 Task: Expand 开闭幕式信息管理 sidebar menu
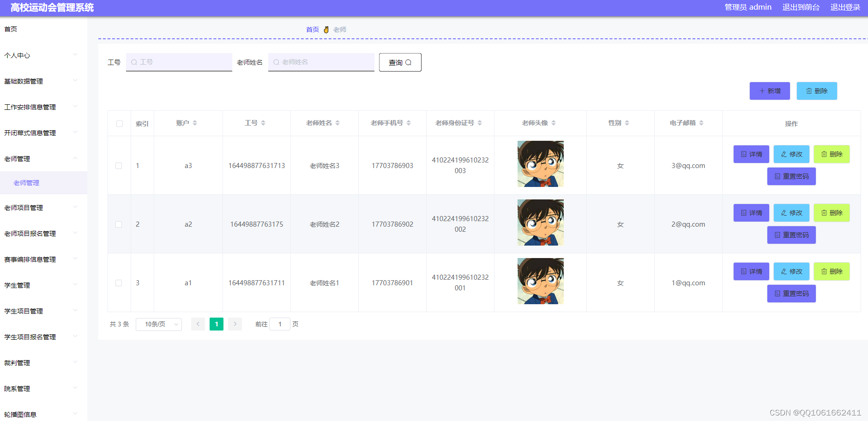[43, 133]
